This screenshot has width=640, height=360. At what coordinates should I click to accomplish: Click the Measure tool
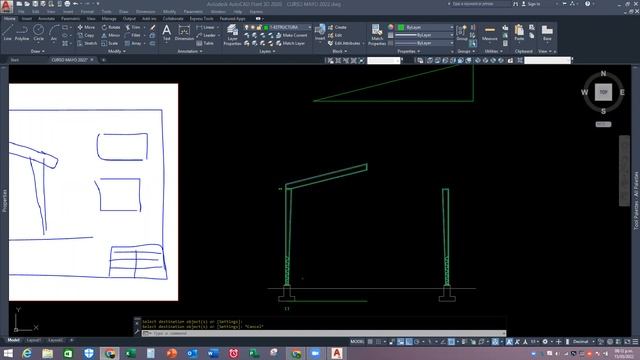tap(489, 33)
